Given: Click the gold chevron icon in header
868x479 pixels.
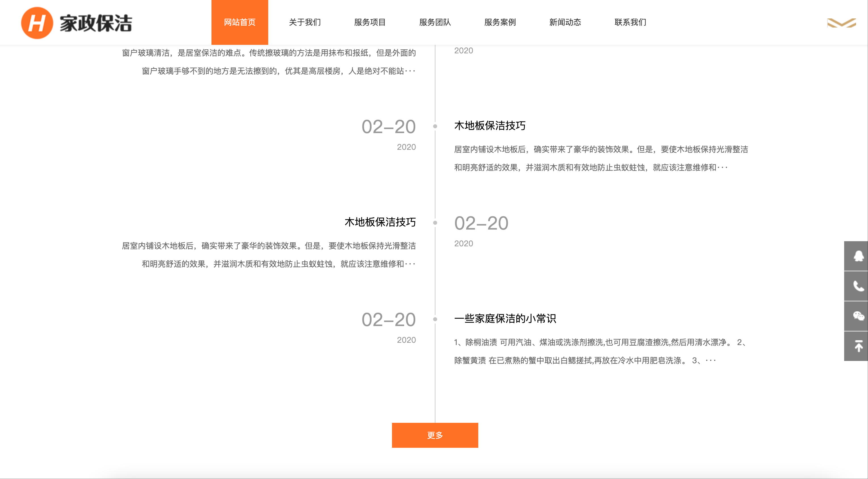Looking at the screenshot, I should pos(841,23).
